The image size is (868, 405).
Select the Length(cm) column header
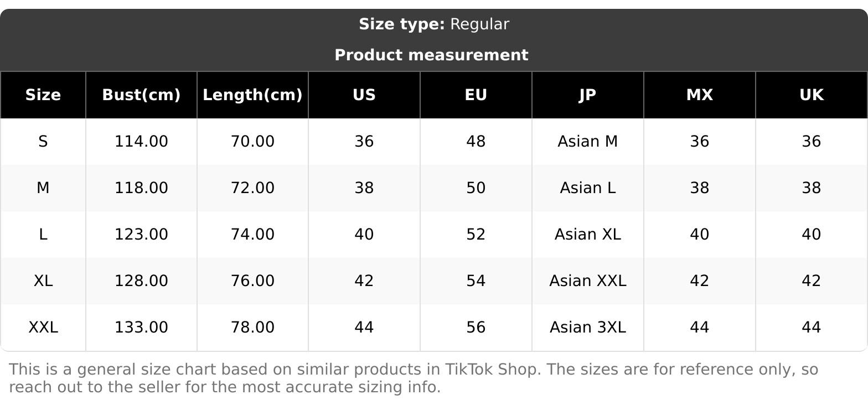[x=252, y=95]
